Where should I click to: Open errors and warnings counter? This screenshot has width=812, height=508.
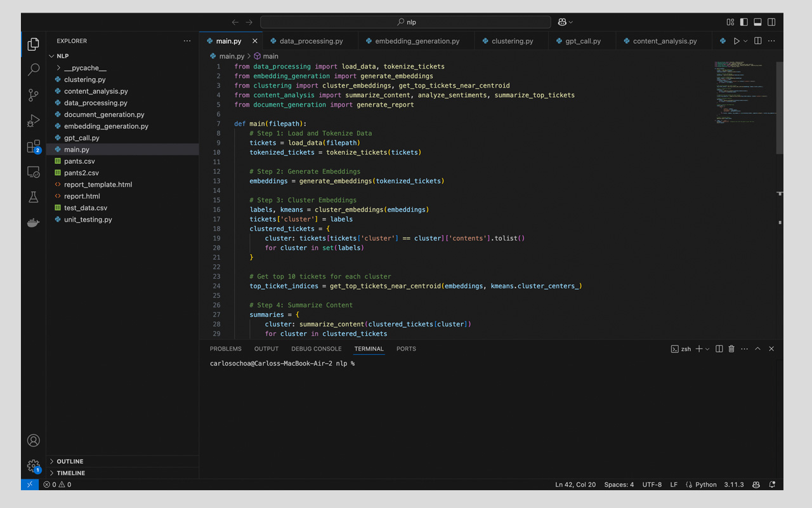pos(57,485)
